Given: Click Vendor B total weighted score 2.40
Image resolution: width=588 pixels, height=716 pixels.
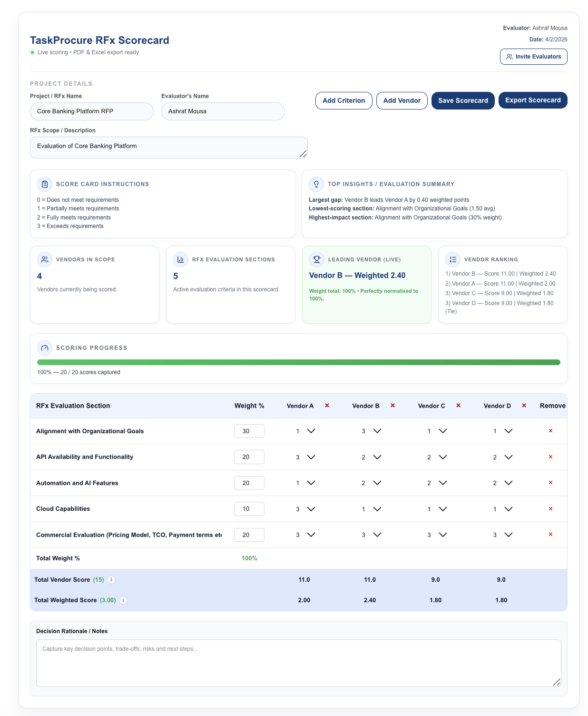Looking at the screenshot, I should pos(370,600).
